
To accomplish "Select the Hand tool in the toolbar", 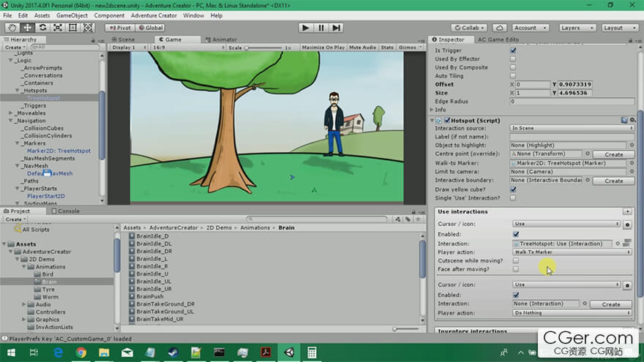I will coord(11,28).
